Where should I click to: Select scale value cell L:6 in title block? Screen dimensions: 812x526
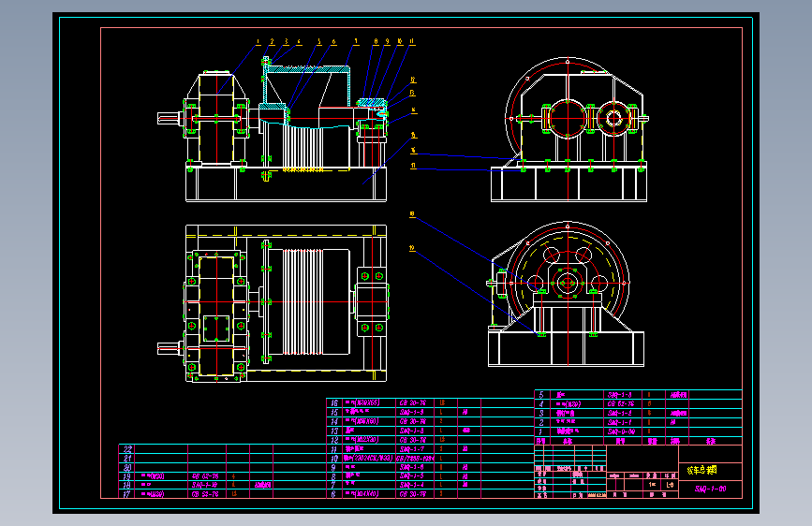[x=670, y=485]
